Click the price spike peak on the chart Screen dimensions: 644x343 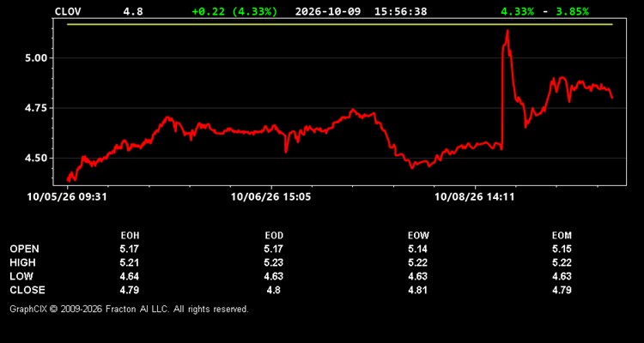[507, 31]
